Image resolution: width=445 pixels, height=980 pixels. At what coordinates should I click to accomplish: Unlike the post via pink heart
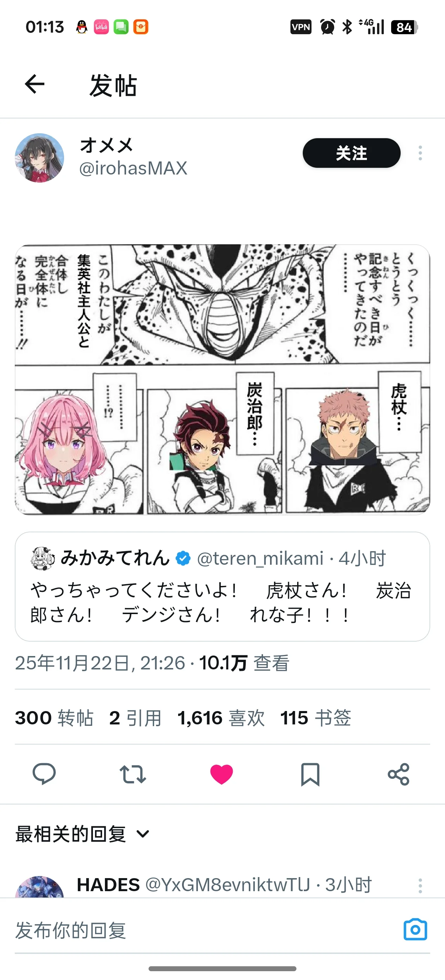click(221, 774)
